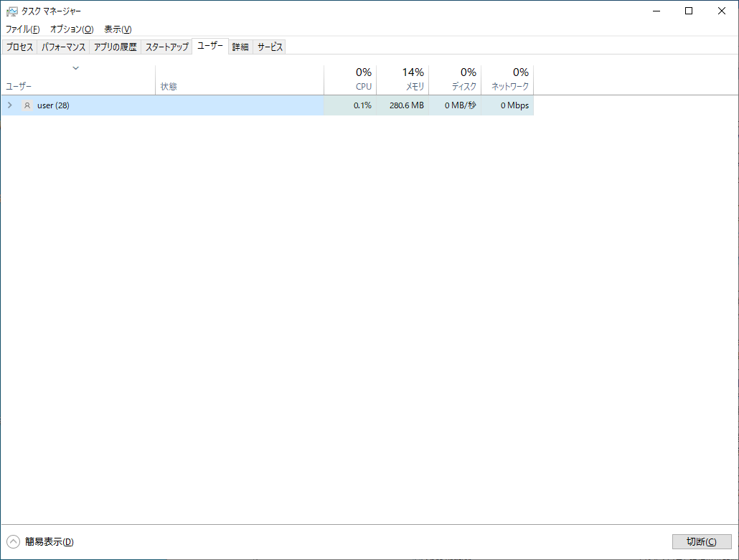
Task: Click the user avatar icon in the row
Action: (x=27, y=105)
